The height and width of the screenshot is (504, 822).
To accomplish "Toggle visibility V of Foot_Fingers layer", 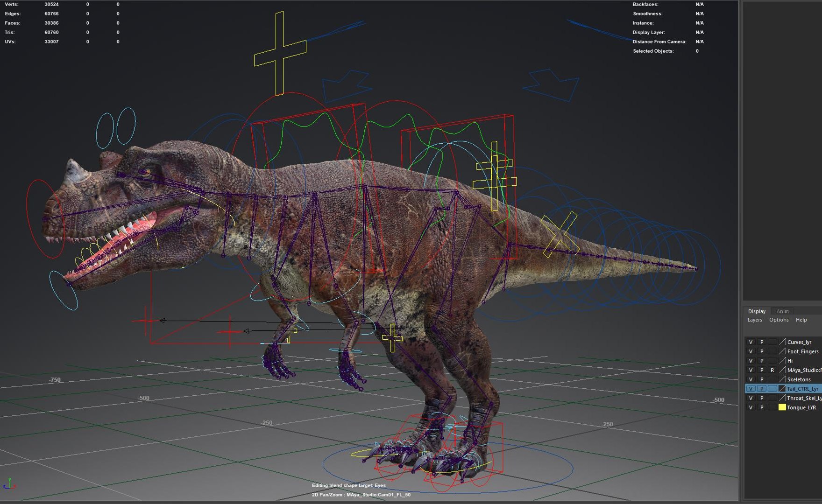I will [x=751, y=351].
